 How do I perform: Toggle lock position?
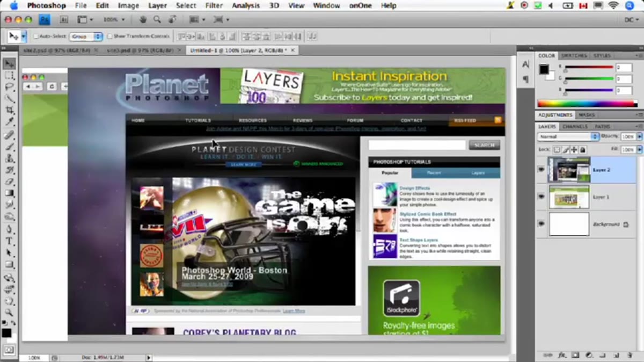[x=574, y=149]
